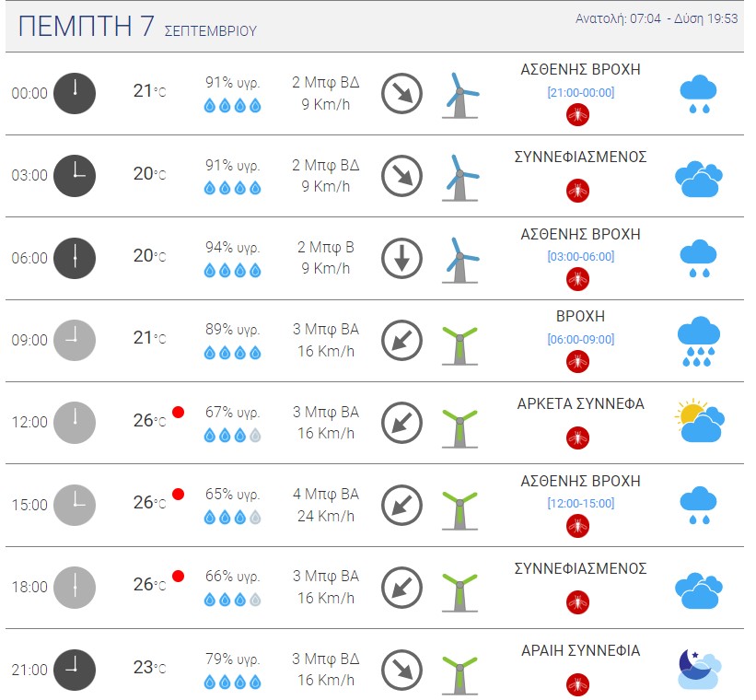Click the mosquito icon in the 21:00 row

point(577,684)
